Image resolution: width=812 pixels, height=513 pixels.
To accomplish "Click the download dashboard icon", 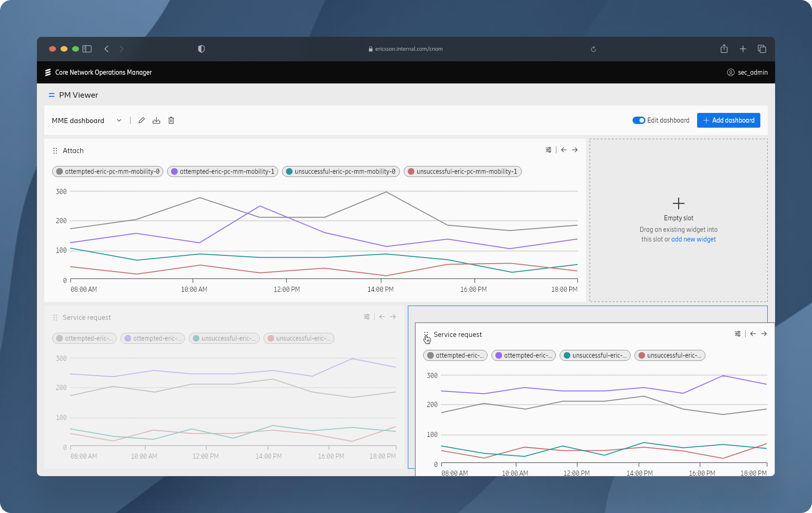I will (x=156, y=120).
